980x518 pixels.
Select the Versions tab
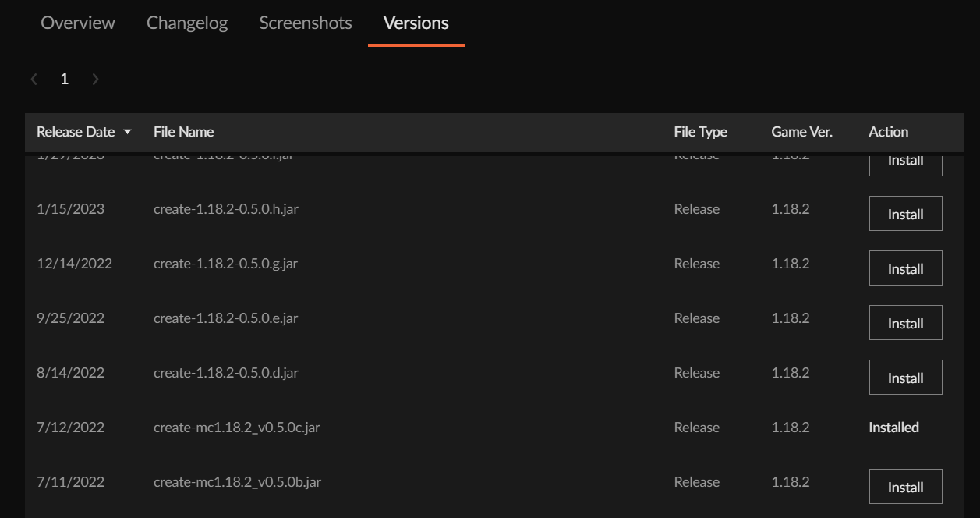tap(416, 23)
